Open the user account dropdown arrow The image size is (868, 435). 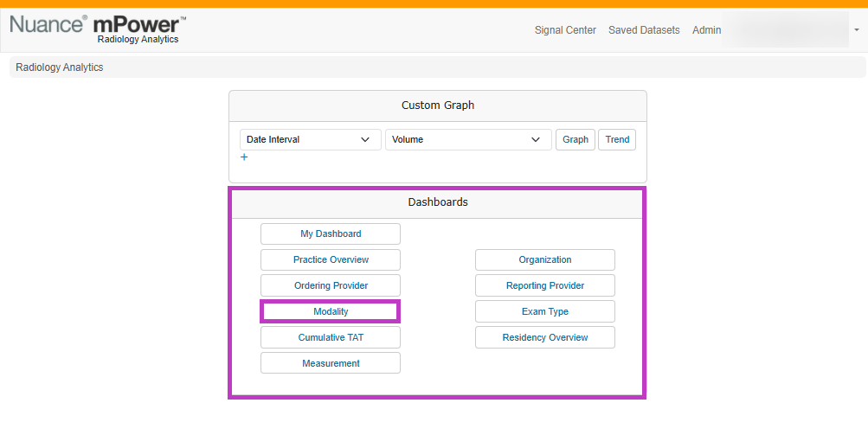pos(857,30)
